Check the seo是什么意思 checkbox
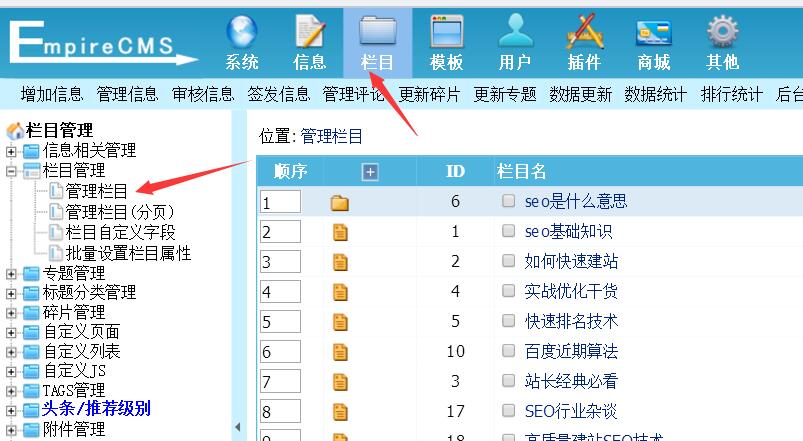 [x=508, y=201]
